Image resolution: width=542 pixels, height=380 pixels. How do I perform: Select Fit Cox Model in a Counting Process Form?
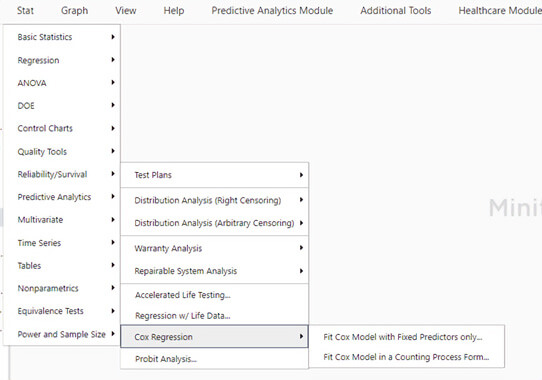406,357
